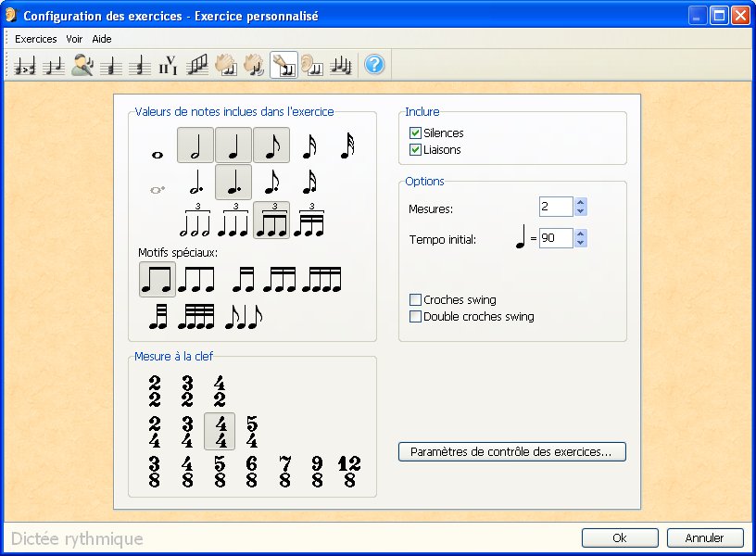This screenshot has height=556, width=756.
Task: Select the ear with notes toolbar icon
Action: coord(311,65)
